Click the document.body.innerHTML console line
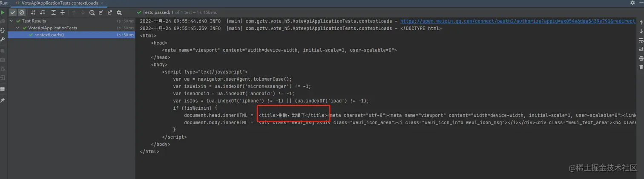 (409, 122)
